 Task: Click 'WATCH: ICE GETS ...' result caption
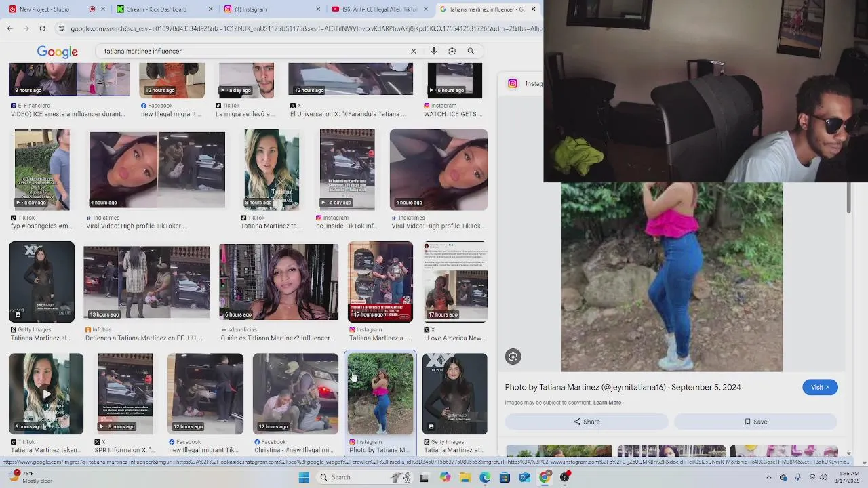(453, 114)
